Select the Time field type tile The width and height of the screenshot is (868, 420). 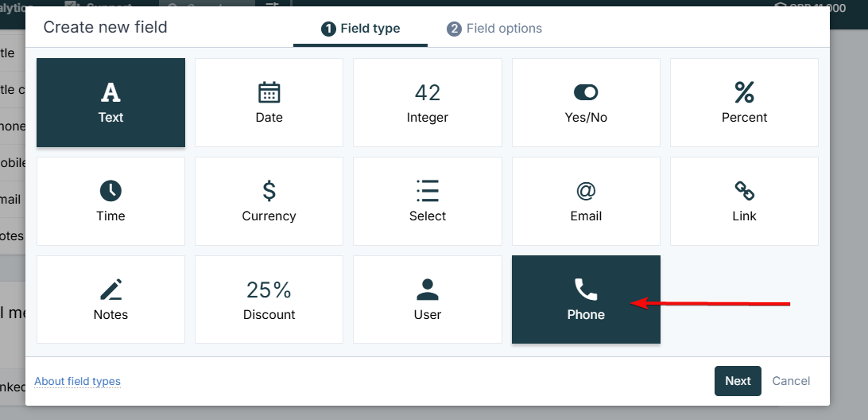(110, 201)
